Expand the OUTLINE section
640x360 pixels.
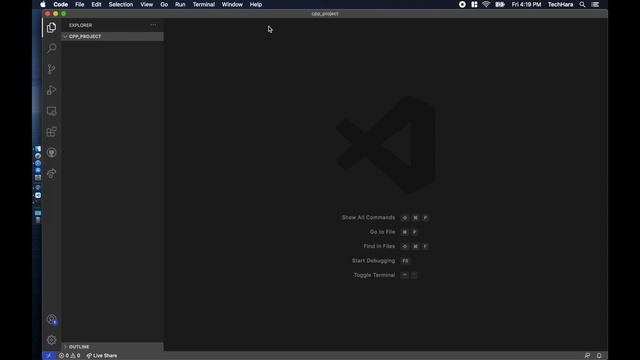112,347
